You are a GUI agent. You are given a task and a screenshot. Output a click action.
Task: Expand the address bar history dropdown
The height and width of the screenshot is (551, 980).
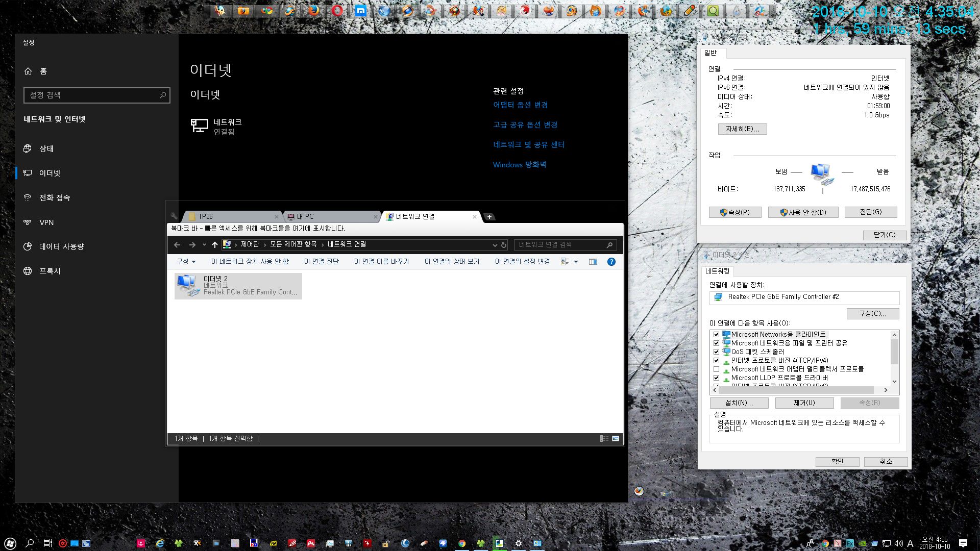(x=494, y=245)
